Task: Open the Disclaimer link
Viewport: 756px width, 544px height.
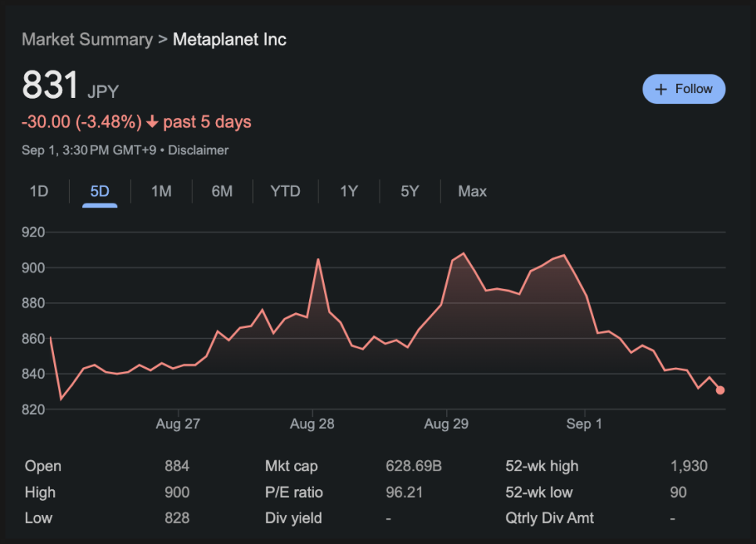Action: click(198, 150)
